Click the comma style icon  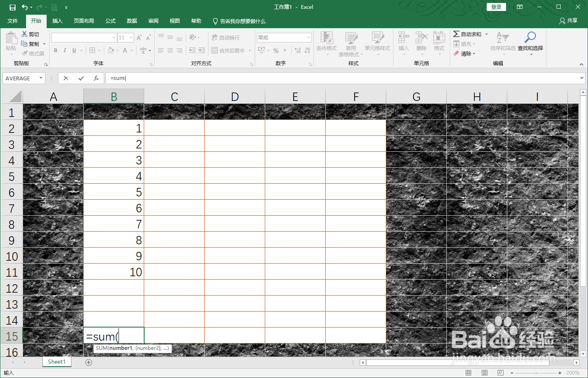285,50
